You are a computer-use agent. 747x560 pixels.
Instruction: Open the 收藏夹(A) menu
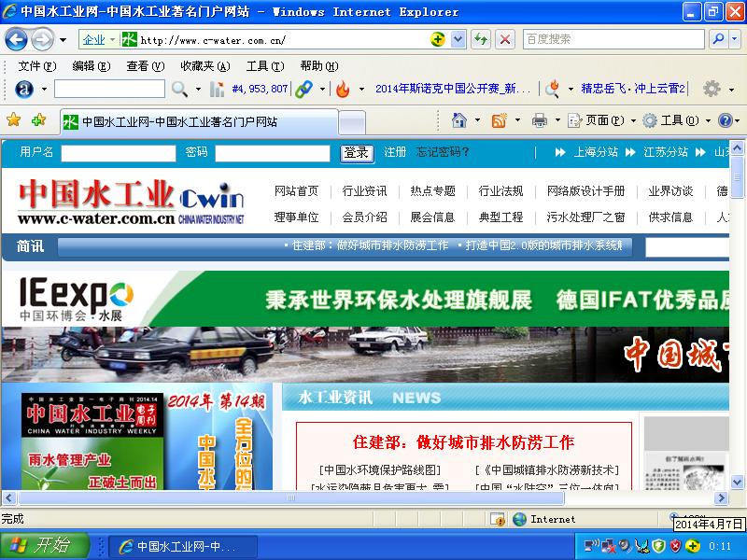pyautogui.click(x=205, y=66)
